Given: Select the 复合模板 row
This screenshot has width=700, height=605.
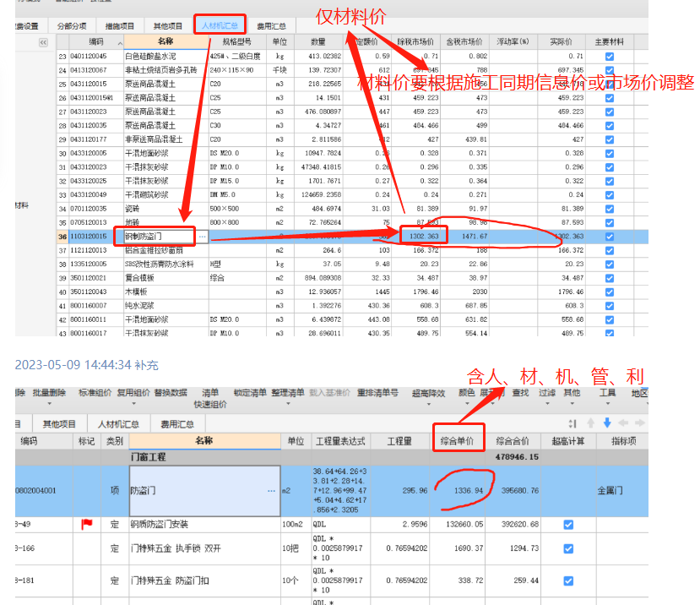Looking at the screenshot, I should 352,278.
